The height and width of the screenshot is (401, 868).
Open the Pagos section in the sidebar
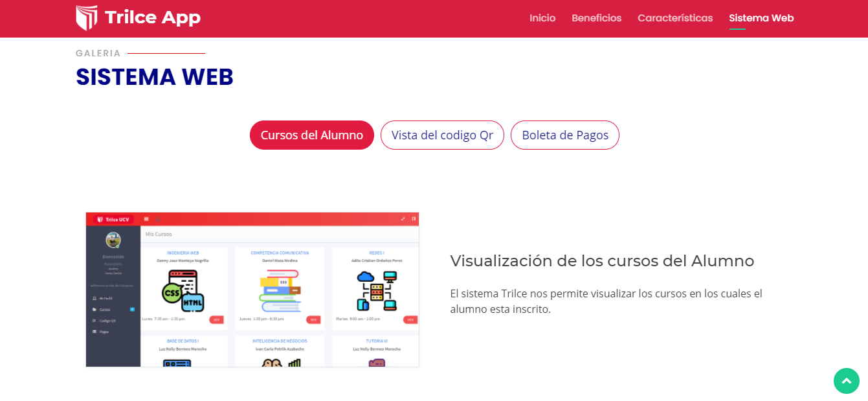coord(94,331)
